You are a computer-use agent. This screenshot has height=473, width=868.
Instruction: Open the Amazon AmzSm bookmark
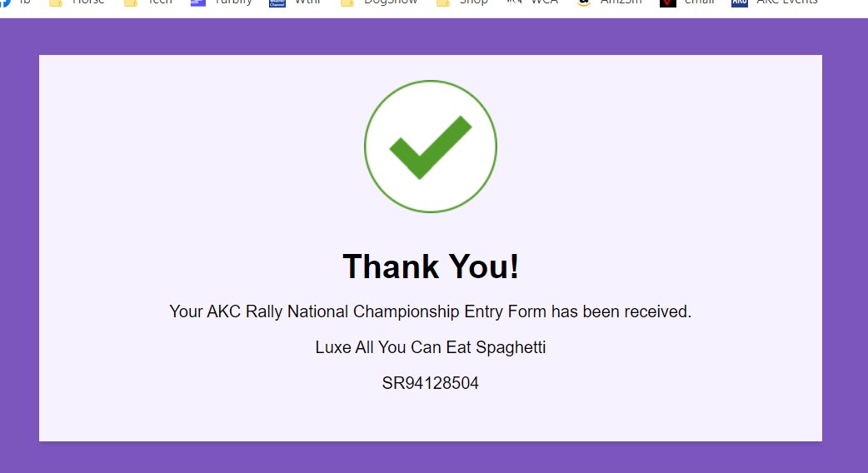[609, 2]
